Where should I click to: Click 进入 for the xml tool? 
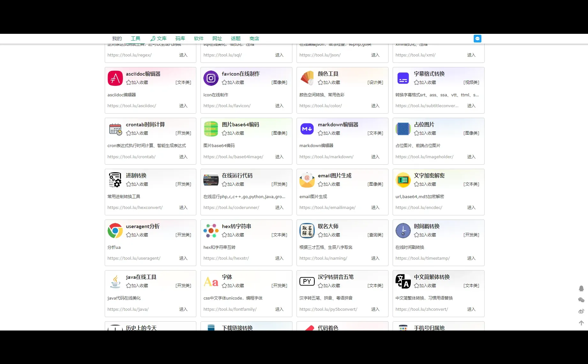[x=471, y=55]
